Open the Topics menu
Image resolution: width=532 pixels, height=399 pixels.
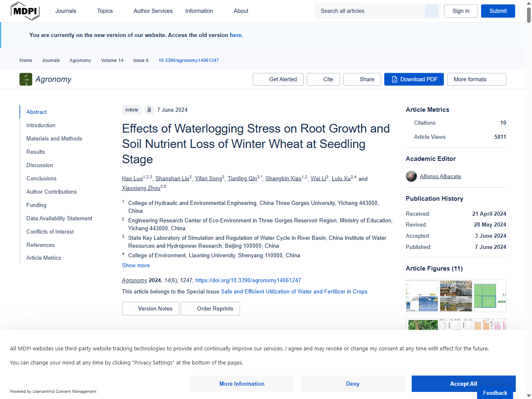pos(105,11)
